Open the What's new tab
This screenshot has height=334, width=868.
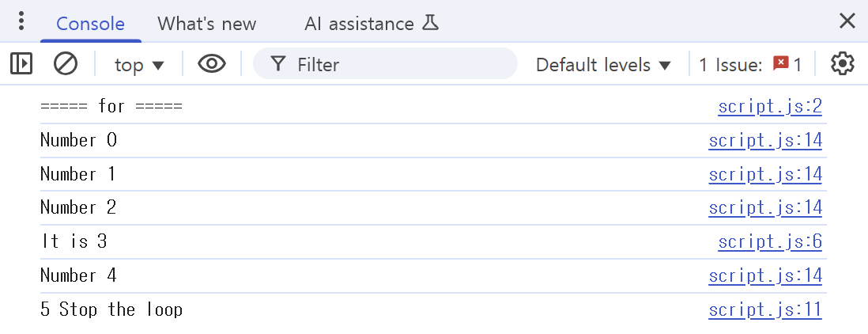point(206,24)
